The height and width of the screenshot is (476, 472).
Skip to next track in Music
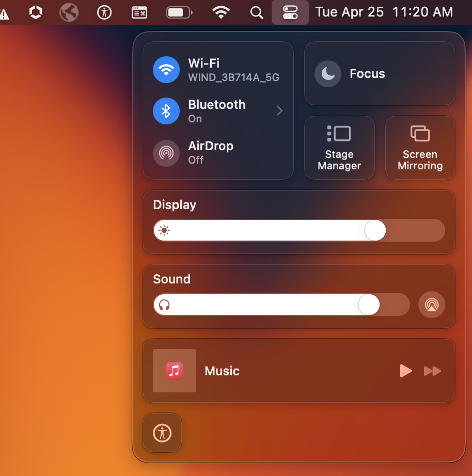pos(433,371)
